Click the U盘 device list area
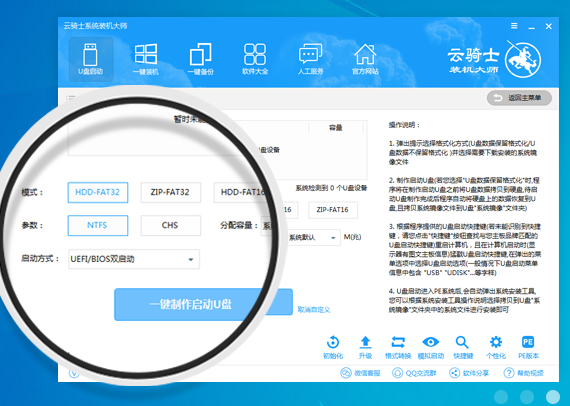Screen dimensions: 570x406 pos(217,150)
